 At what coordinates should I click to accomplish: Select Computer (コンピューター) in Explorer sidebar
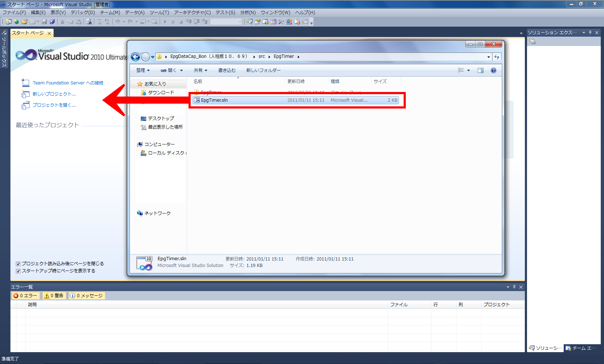(x=156, y=144)
